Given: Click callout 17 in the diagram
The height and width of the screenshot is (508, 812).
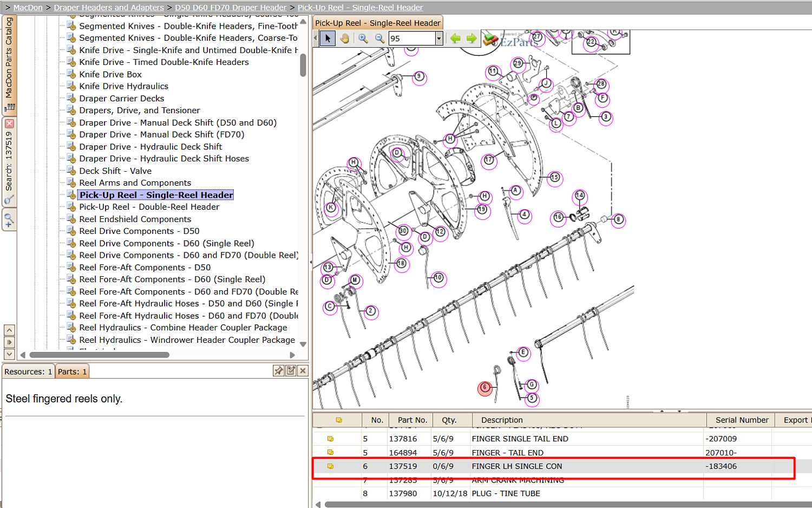Looking at the screenshot, I should 489,160.
